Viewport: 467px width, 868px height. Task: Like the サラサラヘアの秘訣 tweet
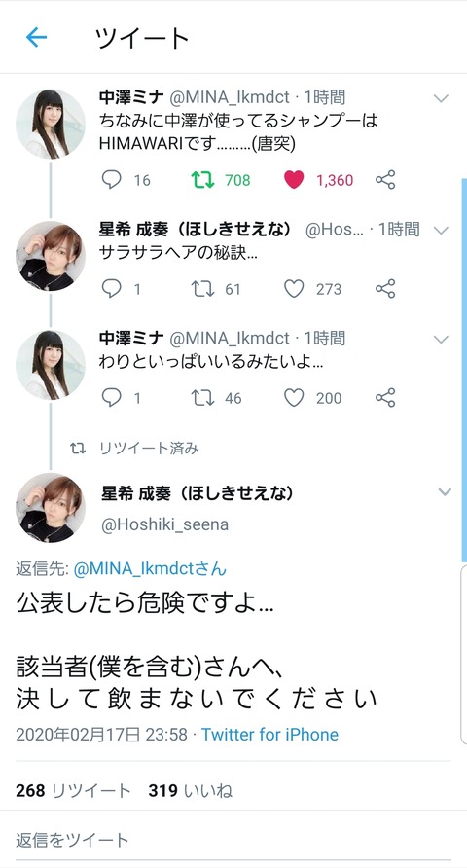(x=294, y=289)
